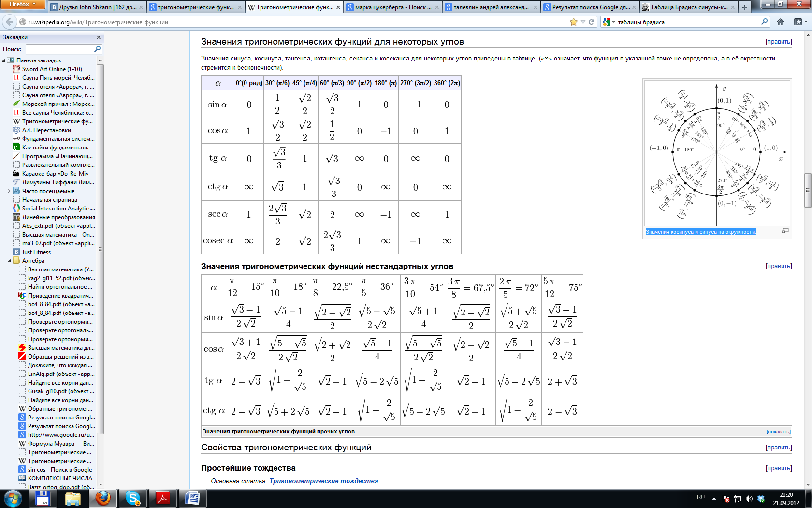
Task: Open Action Center flag tray icon
Action: (x=726, y=499)
